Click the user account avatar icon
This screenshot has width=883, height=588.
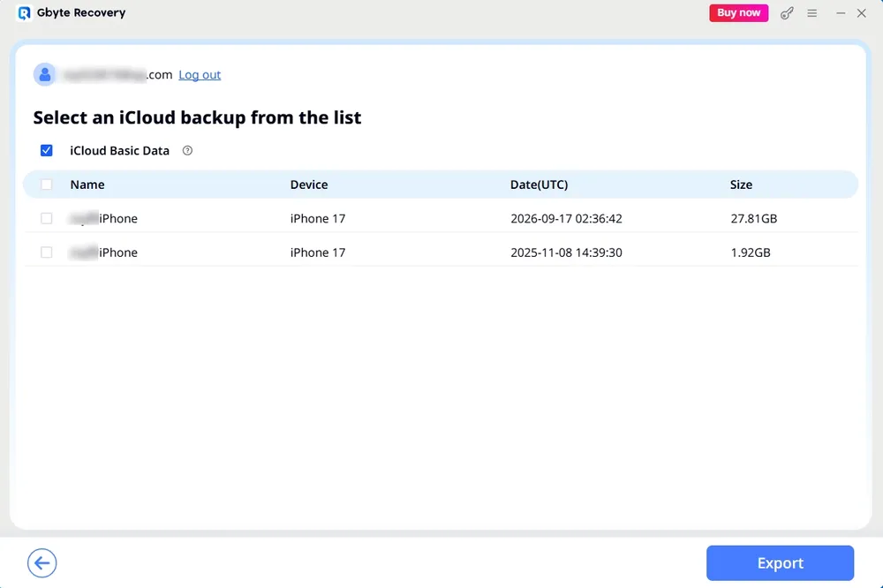click(x=44, y=74)
